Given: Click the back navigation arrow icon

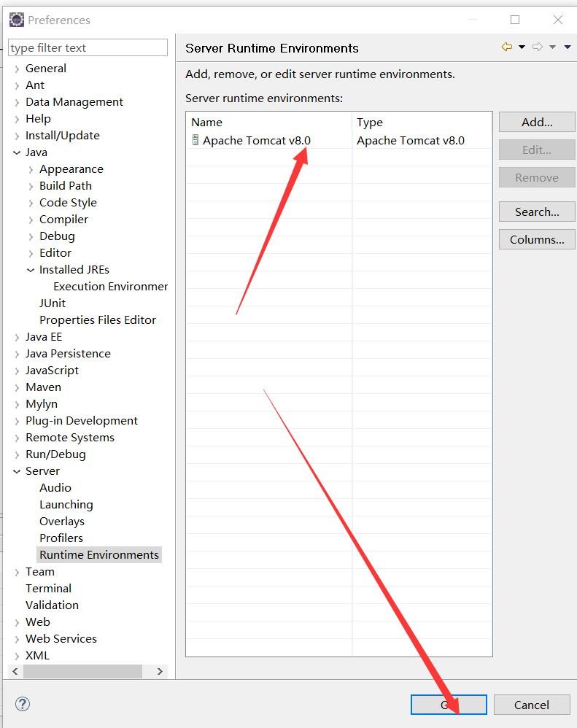Looking at the screenshot, I should tap(507, 47).
